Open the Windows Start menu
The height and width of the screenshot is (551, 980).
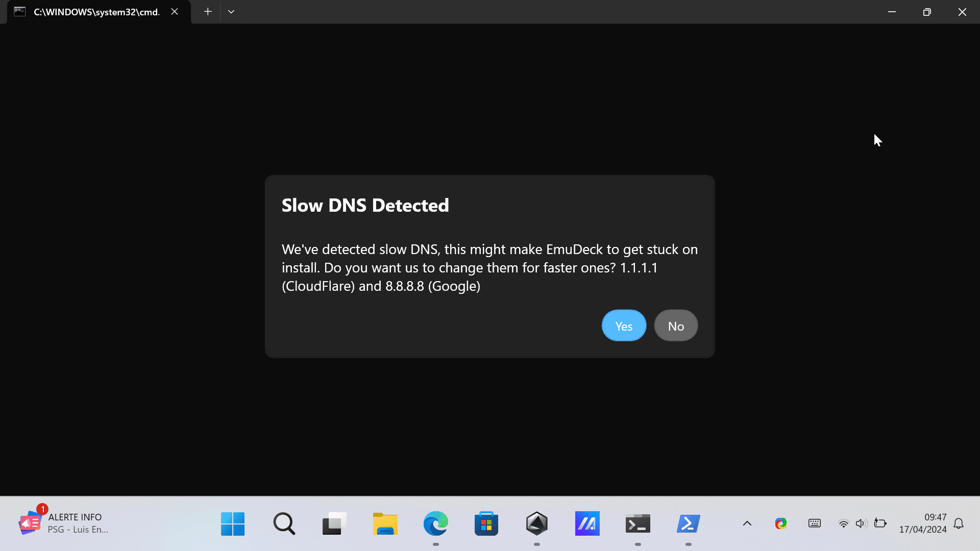point(233,523)
